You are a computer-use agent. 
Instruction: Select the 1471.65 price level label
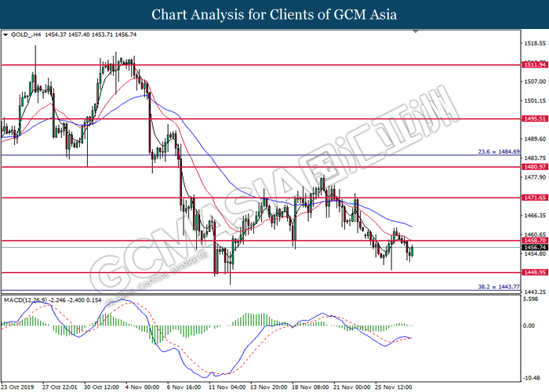coord(534,198)
